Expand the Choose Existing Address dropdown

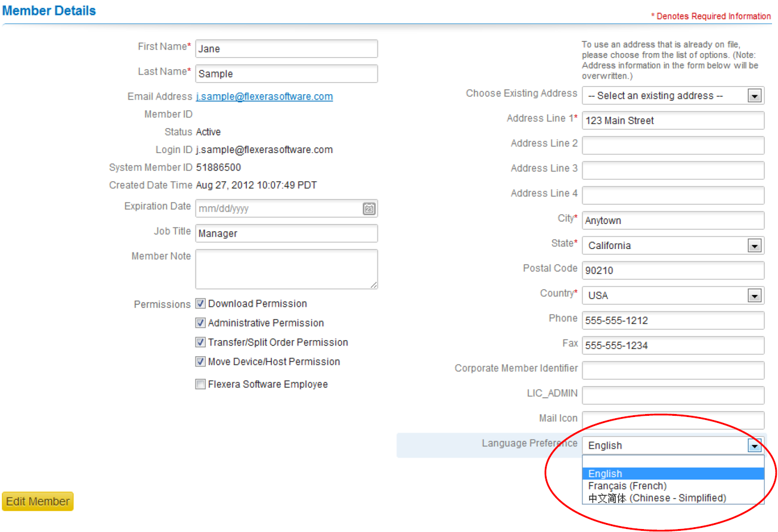(755, 96)
